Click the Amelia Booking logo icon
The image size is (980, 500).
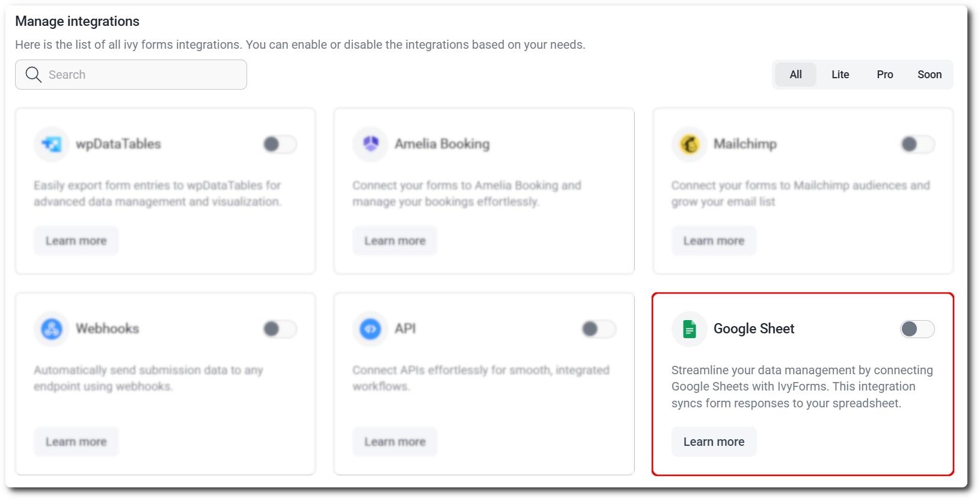(370, 144)
